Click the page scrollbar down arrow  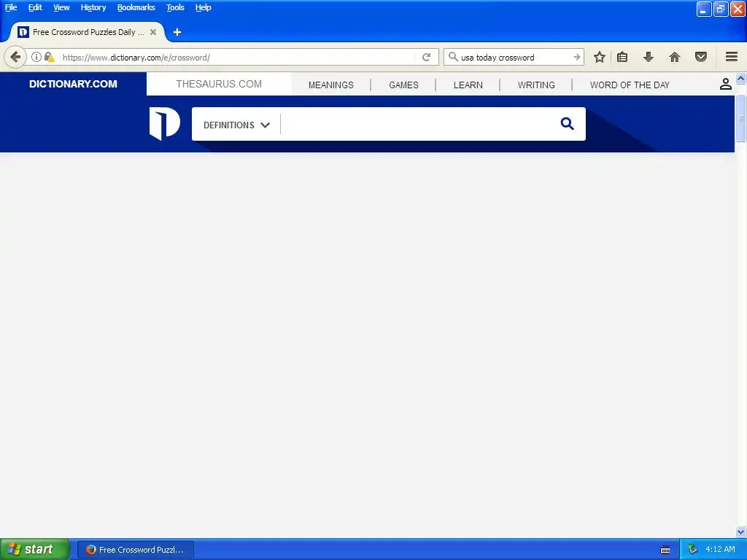(x=741, y=532)
